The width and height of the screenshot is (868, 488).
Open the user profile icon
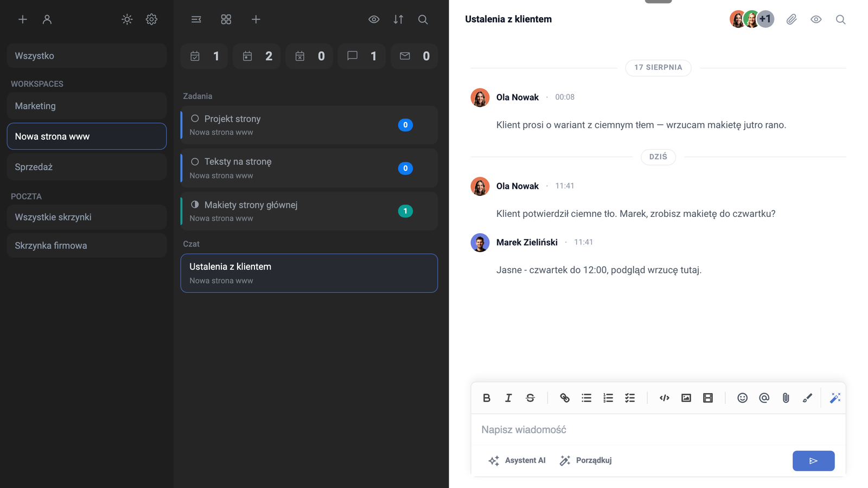tap(47, 20)
